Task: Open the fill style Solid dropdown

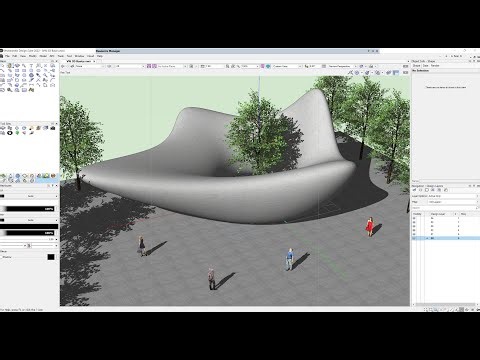Action: coord(31,196)
